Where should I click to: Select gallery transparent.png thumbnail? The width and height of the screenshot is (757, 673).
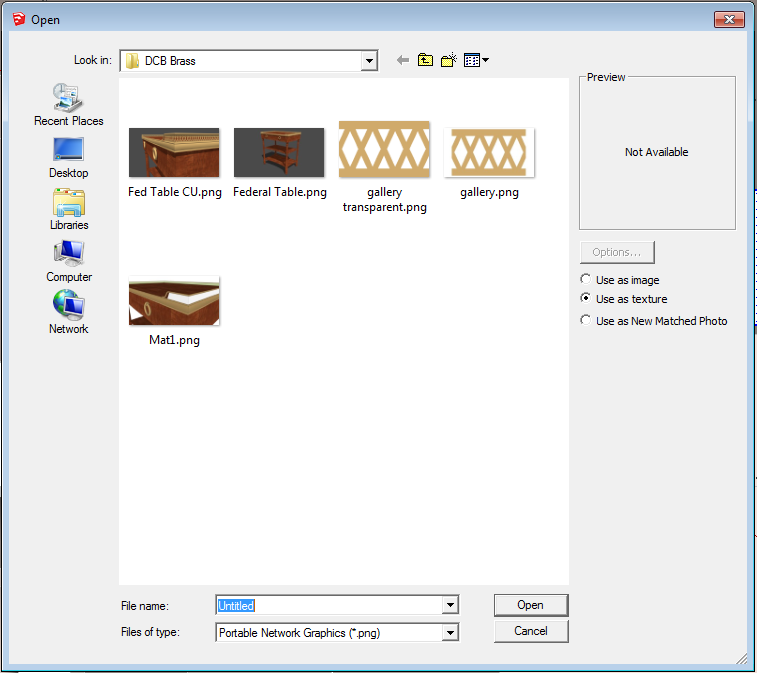(384, 149)
